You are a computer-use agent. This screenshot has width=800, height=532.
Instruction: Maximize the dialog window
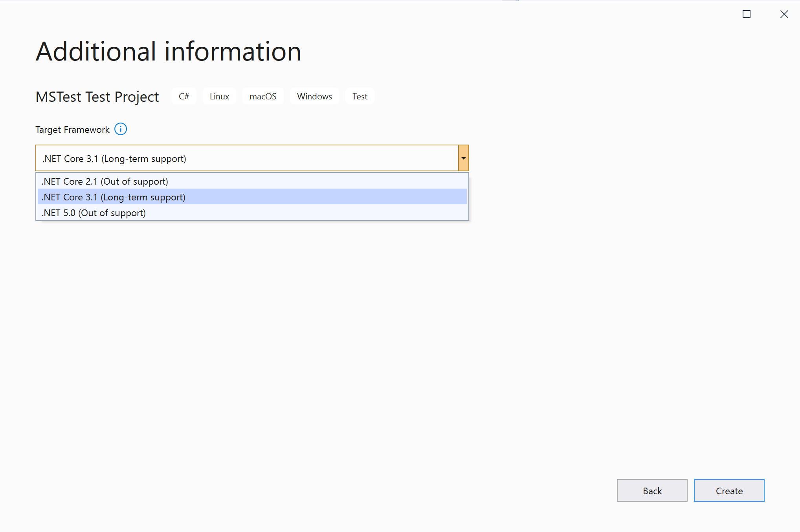pos(747,14)
